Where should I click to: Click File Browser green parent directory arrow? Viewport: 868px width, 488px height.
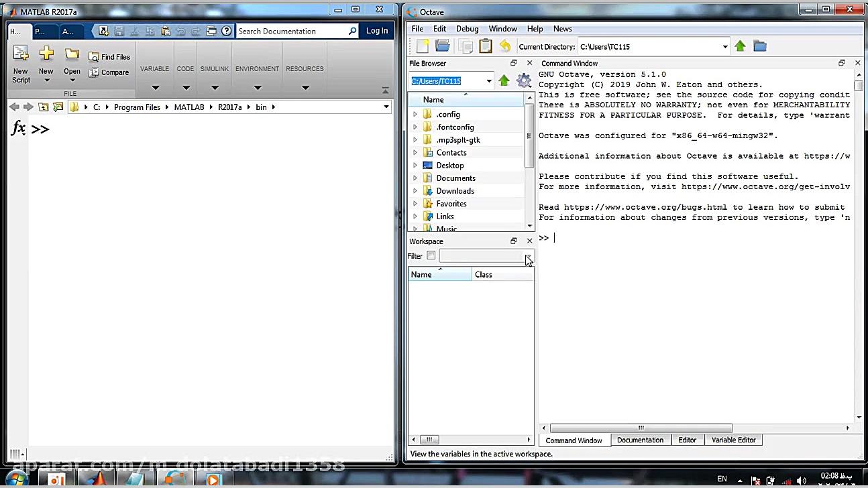[x=504, y=80]
